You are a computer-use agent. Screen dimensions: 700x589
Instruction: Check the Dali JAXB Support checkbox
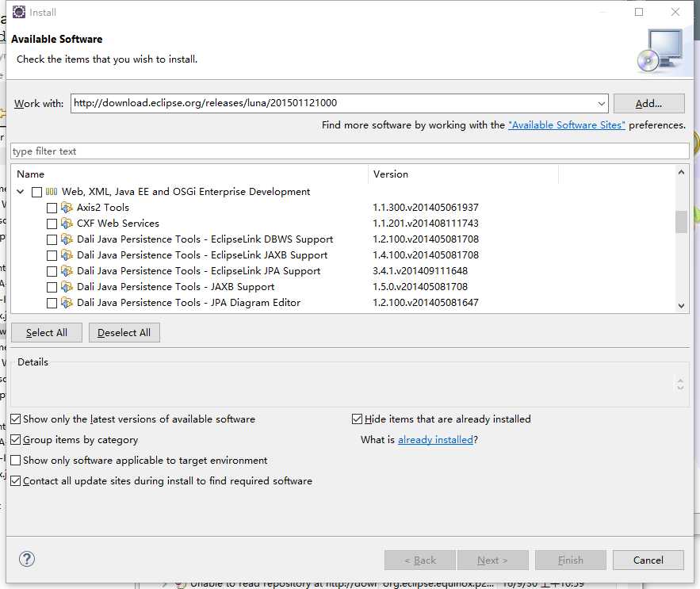52,287
